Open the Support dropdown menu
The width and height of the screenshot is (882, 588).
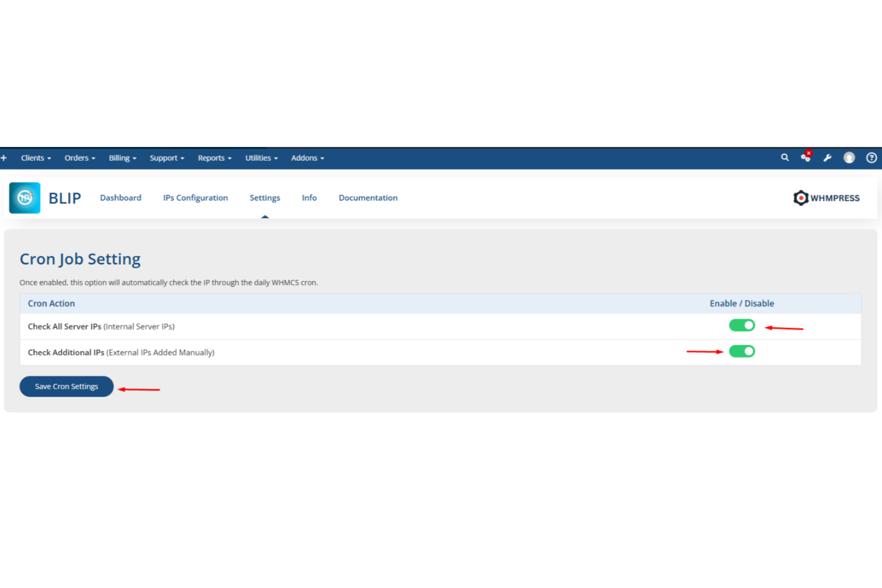(167, 158)
